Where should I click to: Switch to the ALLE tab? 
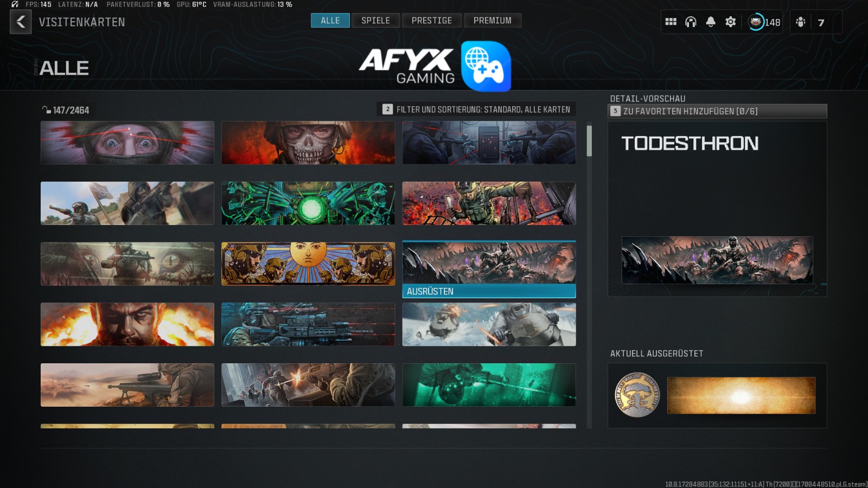pyautogui.click(x=330, y=21)
